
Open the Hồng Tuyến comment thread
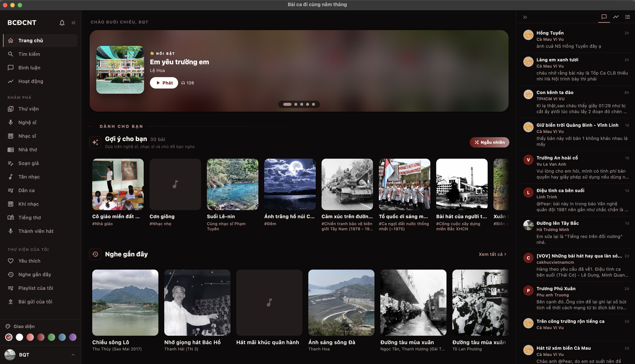576,40
